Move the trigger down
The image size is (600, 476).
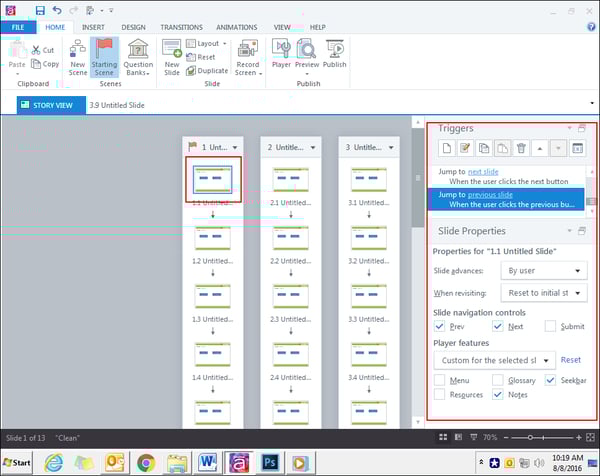pos(558,148)
